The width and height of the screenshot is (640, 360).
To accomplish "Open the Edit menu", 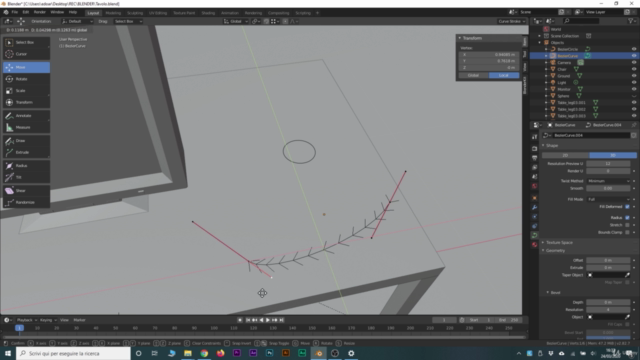I will coord(26,12).
